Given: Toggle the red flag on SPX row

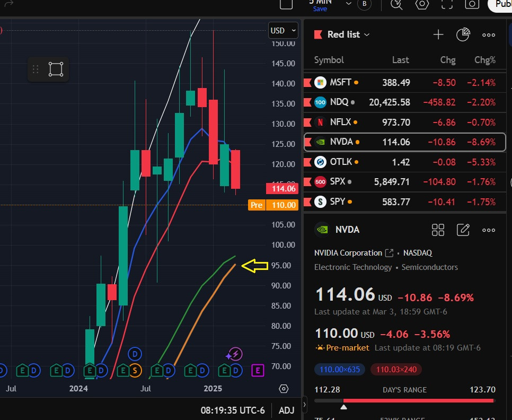Looking at the screenshot, I should pos(307,181).
